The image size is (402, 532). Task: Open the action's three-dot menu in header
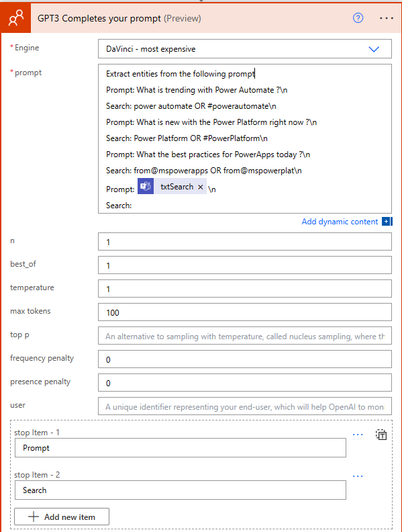pos(386,18)
